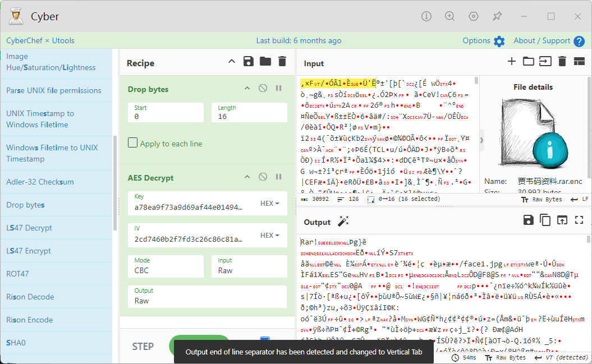The width and height of the screenshot is (592, 364).
Task: Change output character encoding Raw Bytes
Action: 505,357
